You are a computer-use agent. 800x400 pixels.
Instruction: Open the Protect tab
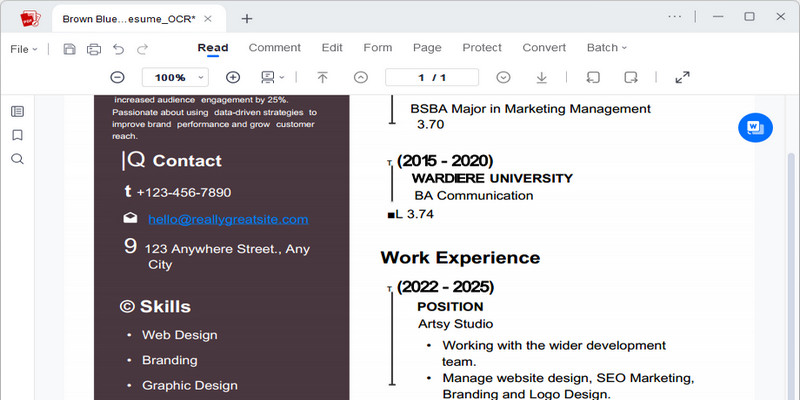[482, 48]
